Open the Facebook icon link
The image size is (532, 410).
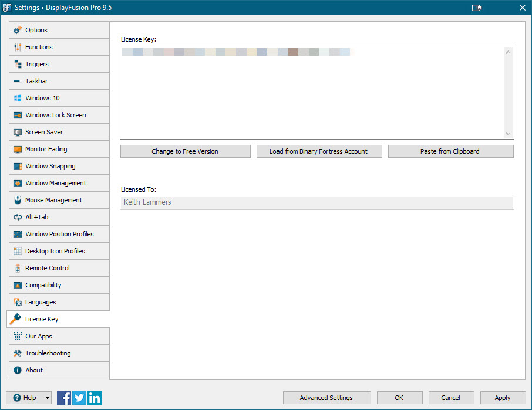coord(64,398)
